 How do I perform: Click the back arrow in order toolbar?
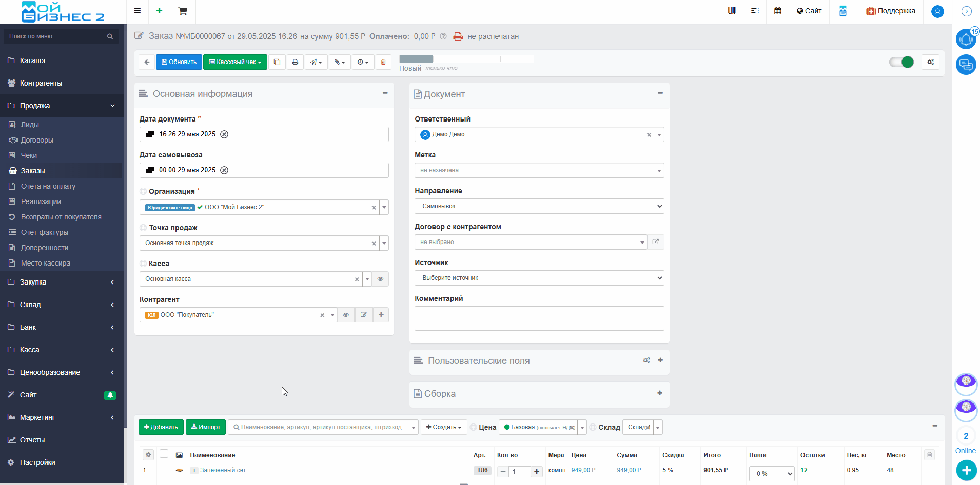point(147,62)
